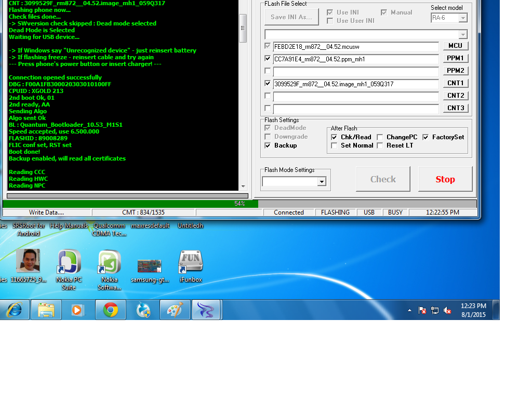Enable the Set Normal checkbox
Screen dimensions: 532x399
[x=334, y=145]
